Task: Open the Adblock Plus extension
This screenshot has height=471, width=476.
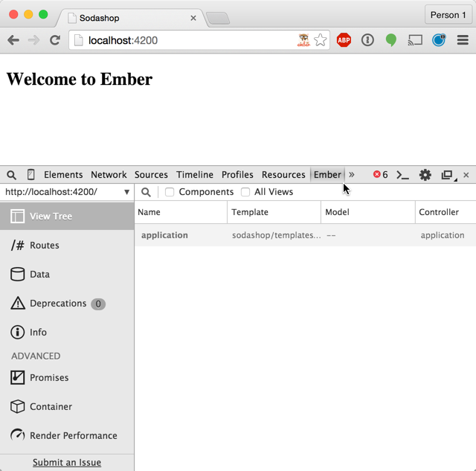Action: pyautogui.click(x=344, y=40)
